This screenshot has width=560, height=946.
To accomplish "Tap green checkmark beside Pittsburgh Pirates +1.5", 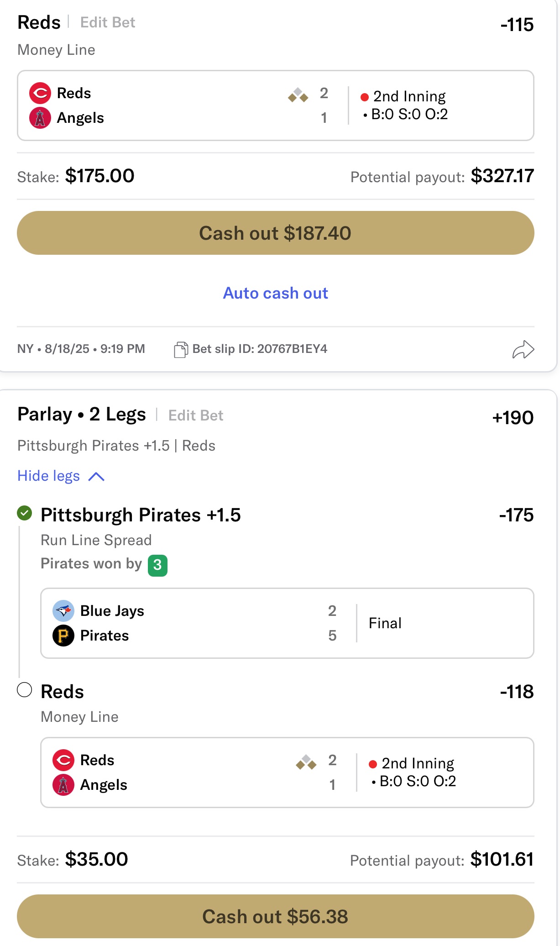I will coord(25,513).
